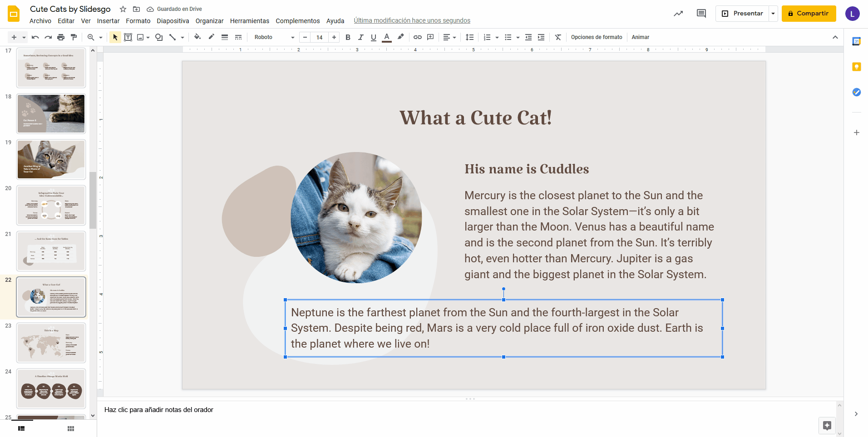Open the Presentar options dropdown arrow
The width and height of the screenshot is (868, 437).
tap(773, 14)
